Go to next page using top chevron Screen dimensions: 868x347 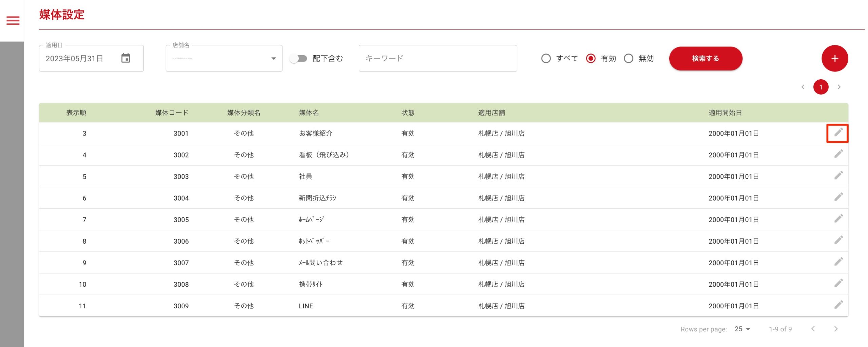click(839, 87)
